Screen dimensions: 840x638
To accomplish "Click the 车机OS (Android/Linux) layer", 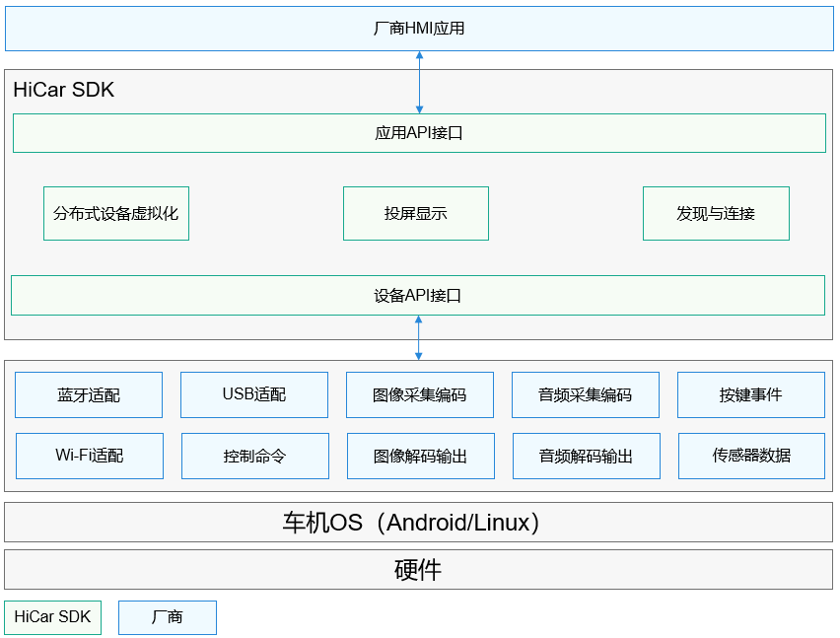I will coord(419,523).
